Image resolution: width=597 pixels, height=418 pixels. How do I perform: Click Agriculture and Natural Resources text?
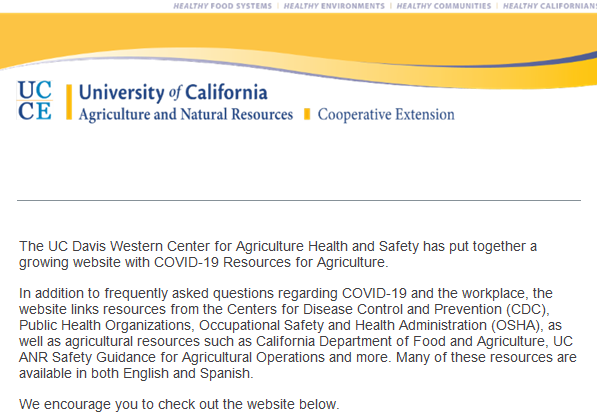click(x=186, y=115)
